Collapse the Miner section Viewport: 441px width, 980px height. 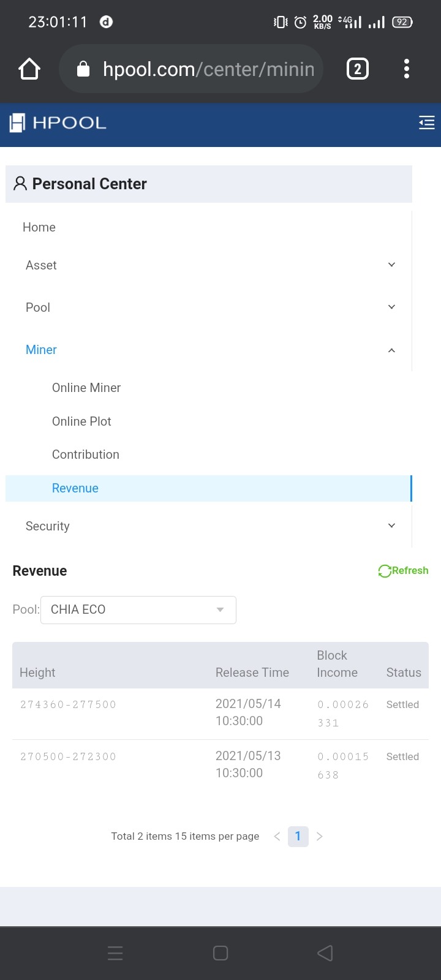click(391, 350)
